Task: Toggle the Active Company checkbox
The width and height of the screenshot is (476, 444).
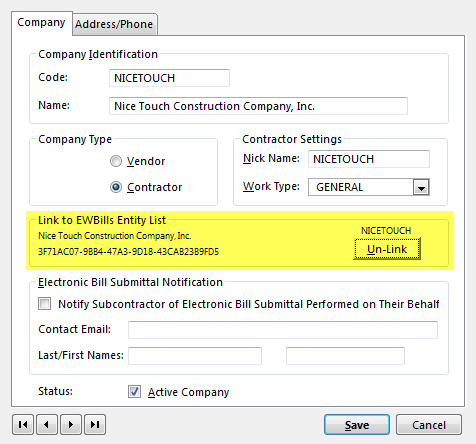Action: (134, 392)
